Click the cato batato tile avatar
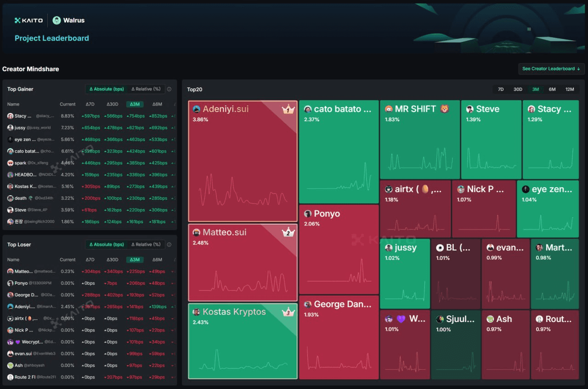Viewport: 588px width, 389px height. click(x=308, y=109)
